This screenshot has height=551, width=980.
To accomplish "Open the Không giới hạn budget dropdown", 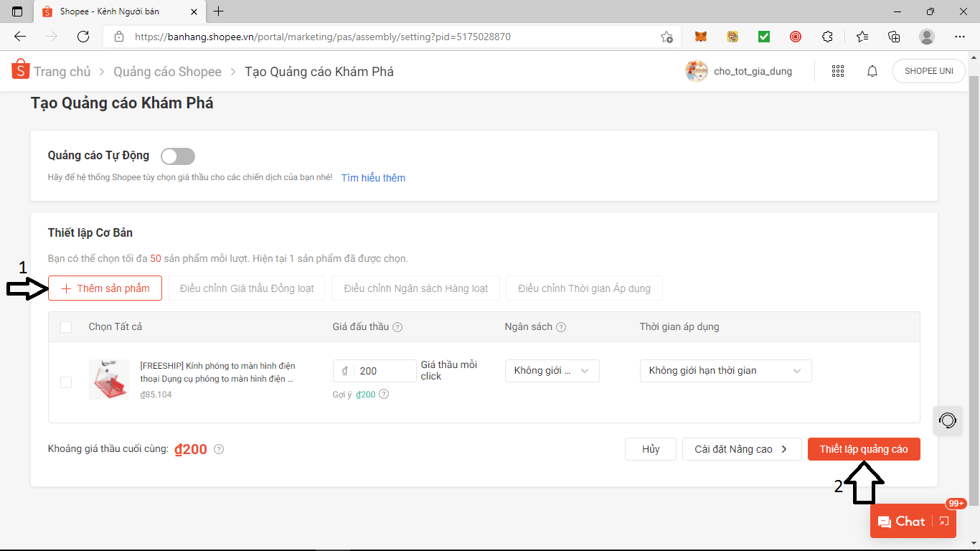I will (x=552, y=371).
